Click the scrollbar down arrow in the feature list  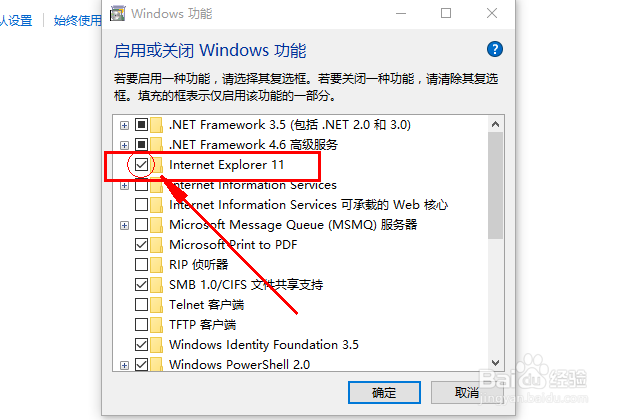(495, 363)
